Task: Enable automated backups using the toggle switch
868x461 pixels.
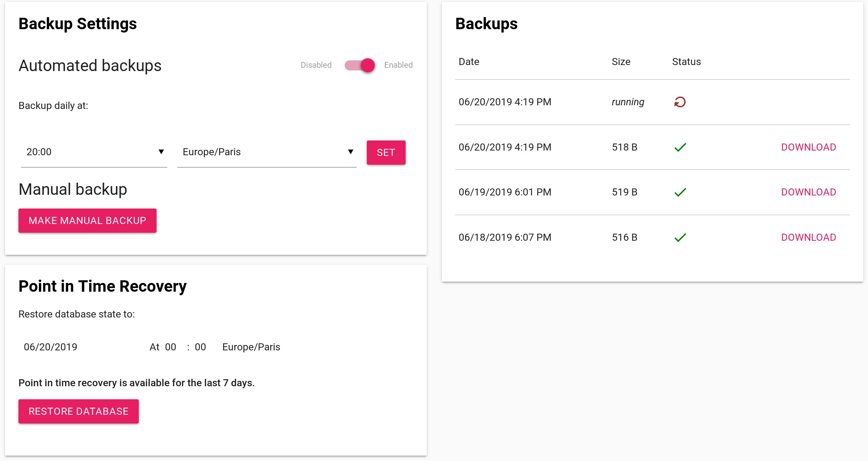Action: click(359, 65)
